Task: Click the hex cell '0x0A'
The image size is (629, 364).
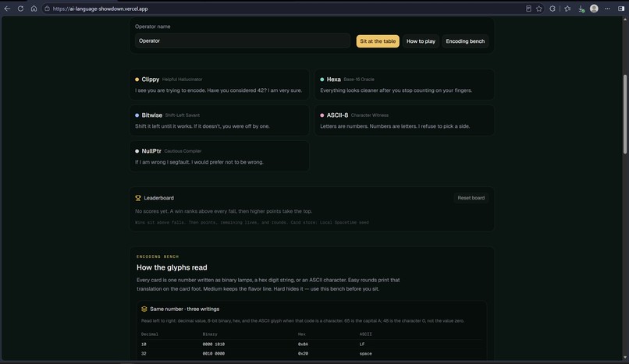Action: coord(304,344)
